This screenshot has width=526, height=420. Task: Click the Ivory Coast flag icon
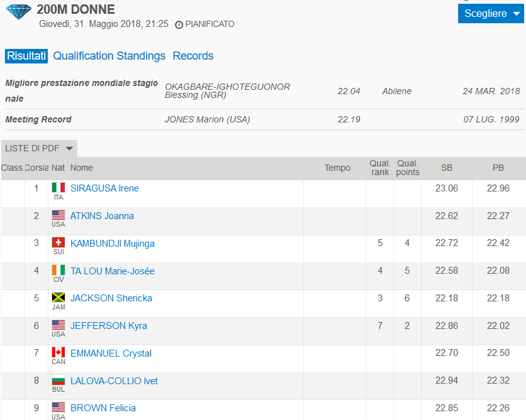[x=58, y=271]
